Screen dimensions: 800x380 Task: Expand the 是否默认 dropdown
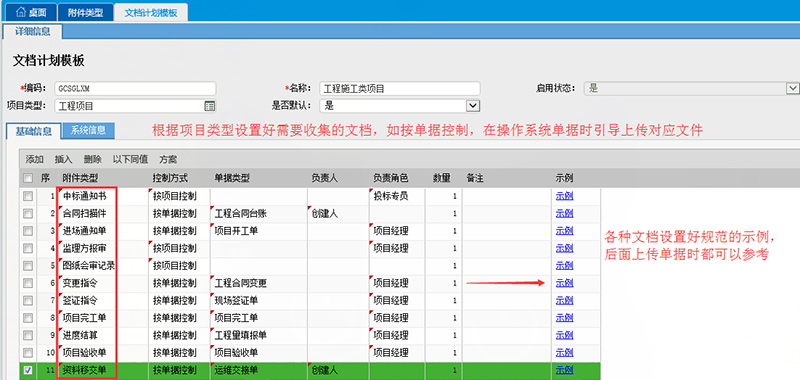473,106
